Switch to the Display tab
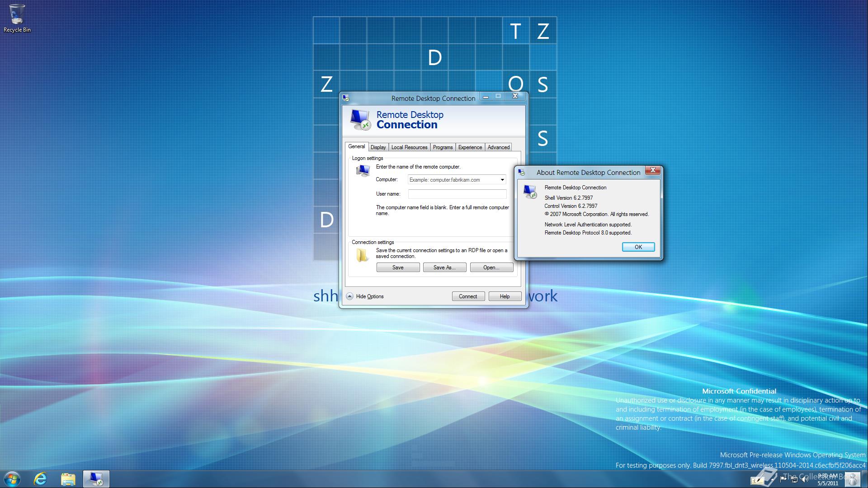This screenshot has width=868, height=488. pos(378,147)
